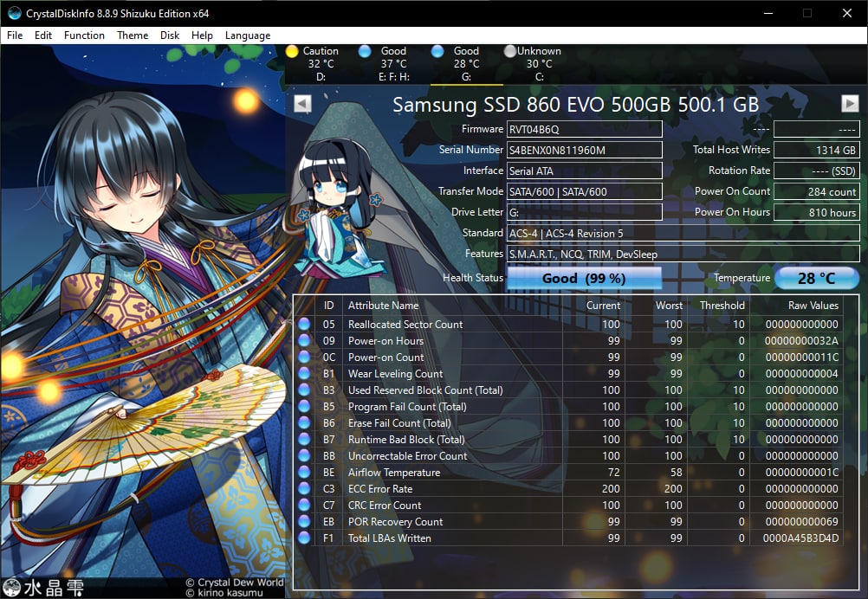Click status orb for Program Fail Count
This screenshot has width=868, height=599.
coord(304,407)
